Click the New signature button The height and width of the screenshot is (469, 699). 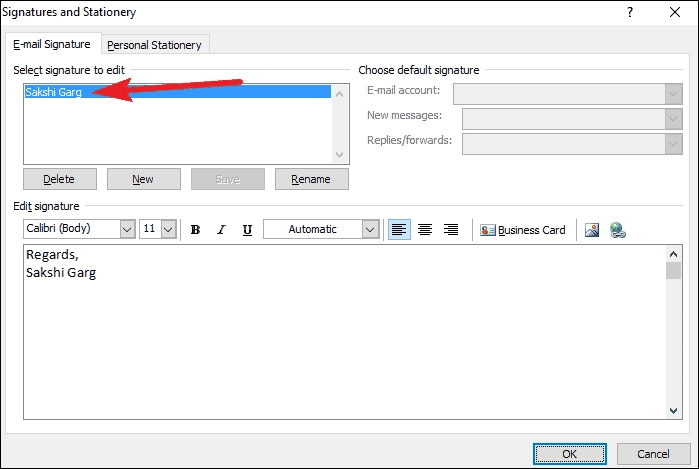pos(143,179)
